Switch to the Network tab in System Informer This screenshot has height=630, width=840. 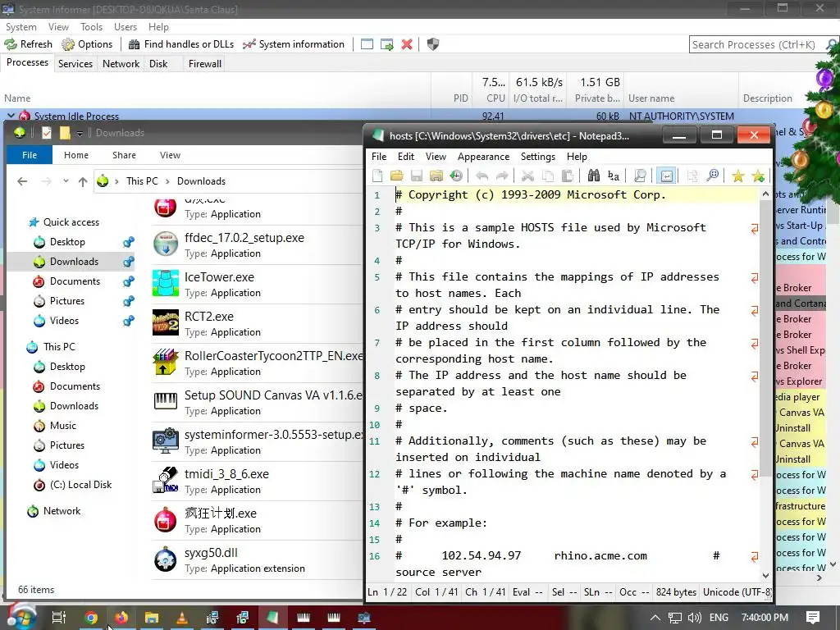[121, 64]
